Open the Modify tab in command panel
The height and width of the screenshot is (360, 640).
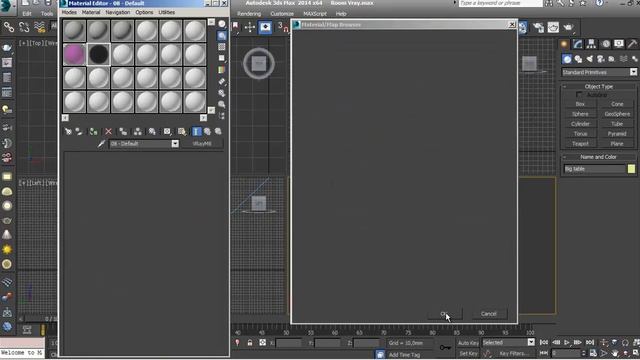click(578, 44)
